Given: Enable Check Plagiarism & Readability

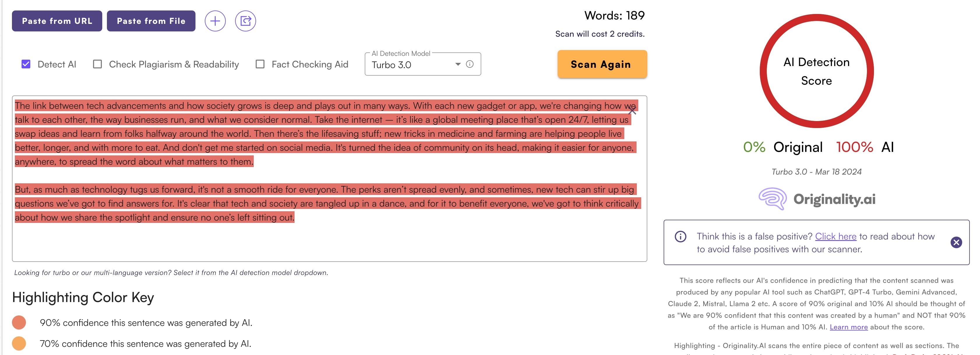Looking at the screenshot, I should tap(97, 64).
